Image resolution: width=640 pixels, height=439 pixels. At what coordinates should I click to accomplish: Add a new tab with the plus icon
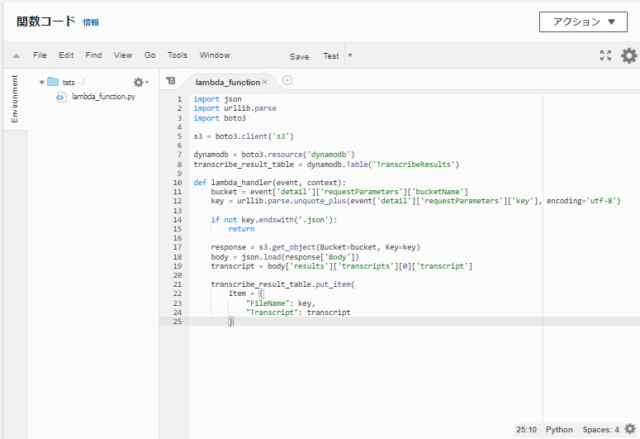(287, 80)
